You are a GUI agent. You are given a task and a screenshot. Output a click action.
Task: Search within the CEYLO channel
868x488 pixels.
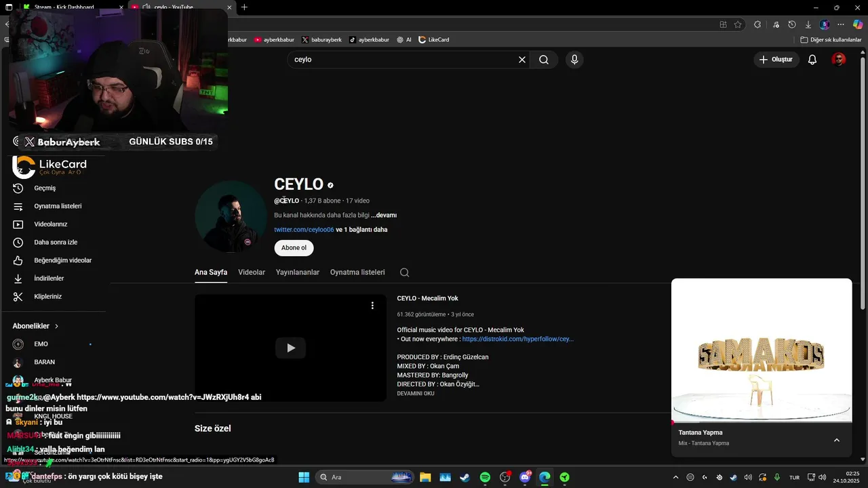(404, 272)
